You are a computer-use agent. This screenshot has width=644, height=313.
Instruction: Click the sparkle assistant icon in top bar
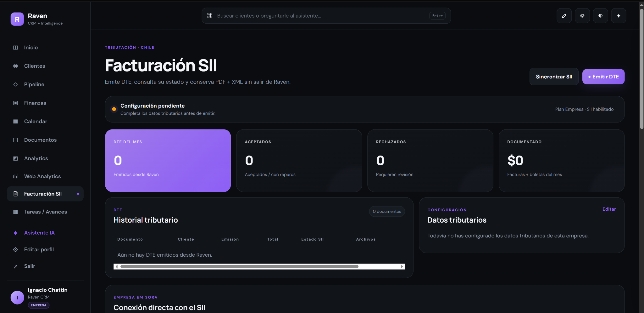pyautogui.click(x=619, y=16)
